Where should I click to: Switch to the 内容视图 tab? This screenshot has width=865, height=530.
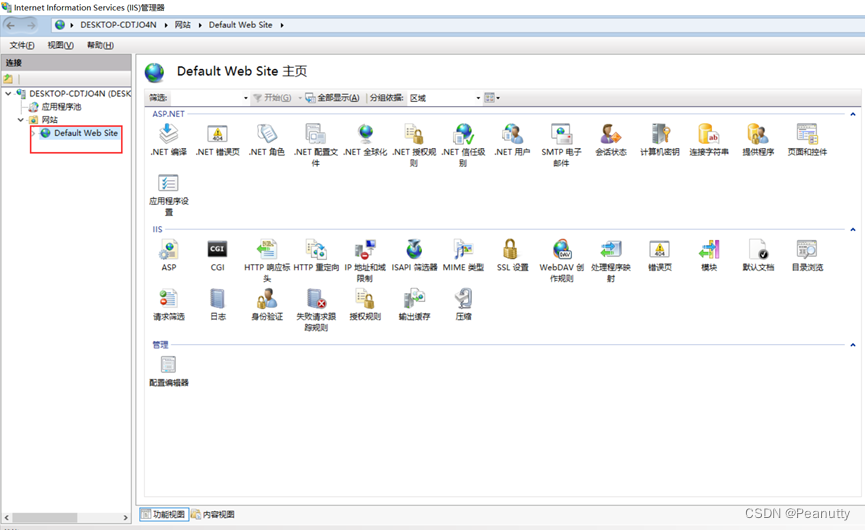(x=213, y=515)
